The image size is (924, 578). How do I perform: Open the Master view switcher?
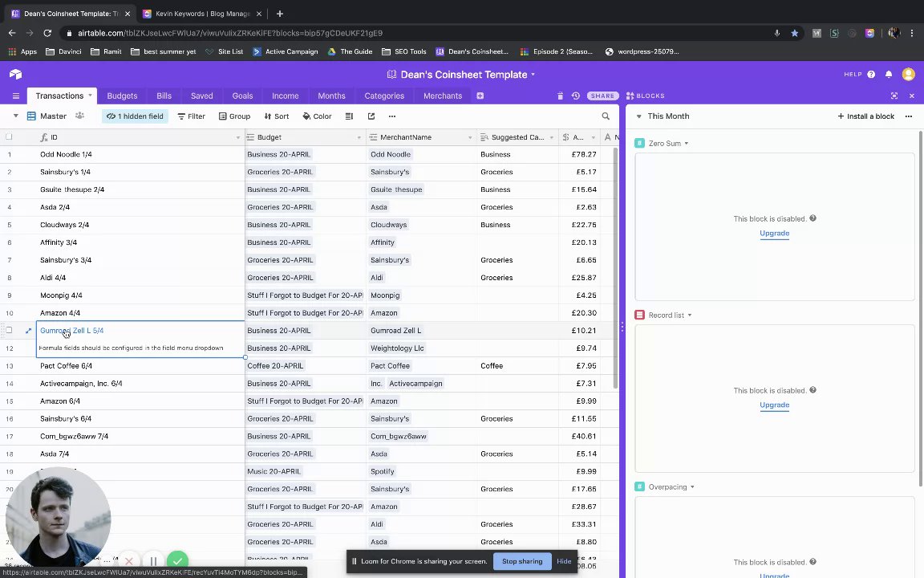pyautogui.click(x=47, y=116)
